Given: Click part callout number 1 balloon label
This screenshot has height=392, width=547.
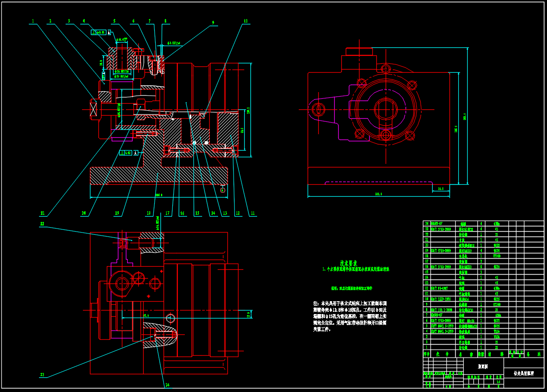Looking at the screenshot, I should point(32,21).
